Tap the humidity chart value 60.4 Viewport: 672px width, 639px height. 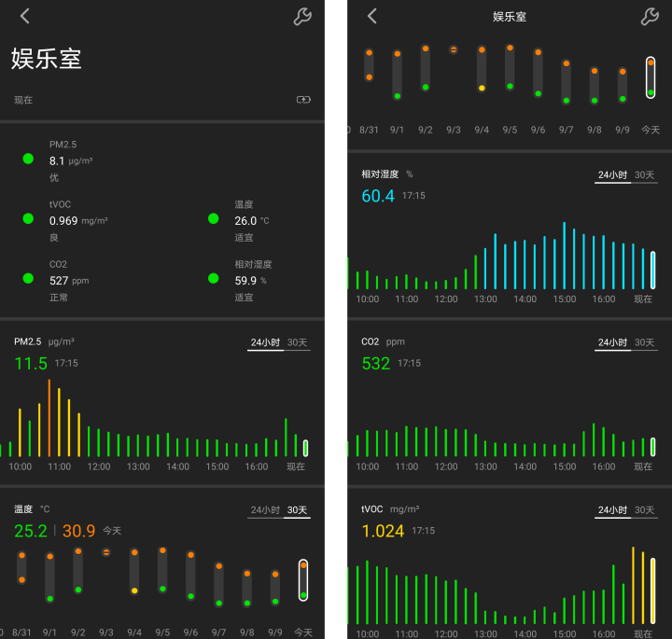click(378, 196)
